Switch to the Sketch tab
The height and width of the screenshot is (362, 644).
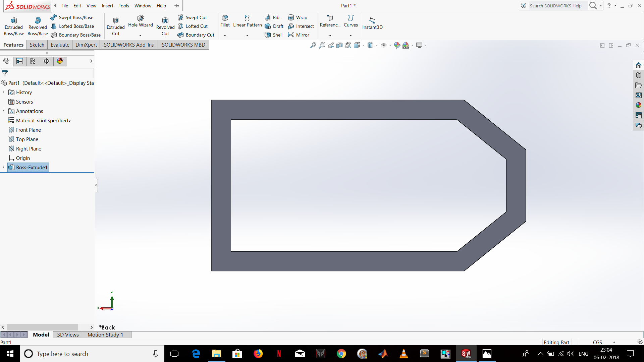[x=37, y=45]
